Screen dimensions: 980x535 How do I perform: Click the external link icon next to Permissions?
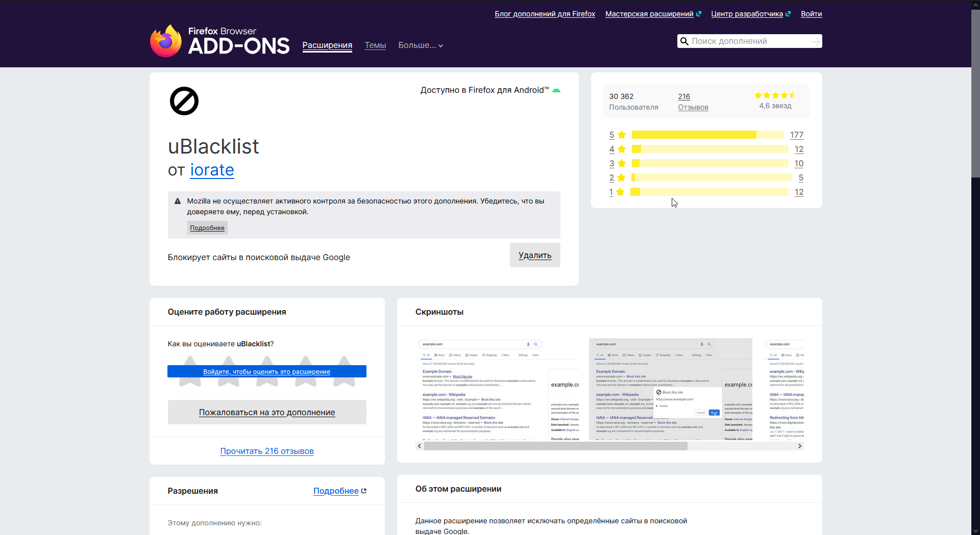point(364,491)
